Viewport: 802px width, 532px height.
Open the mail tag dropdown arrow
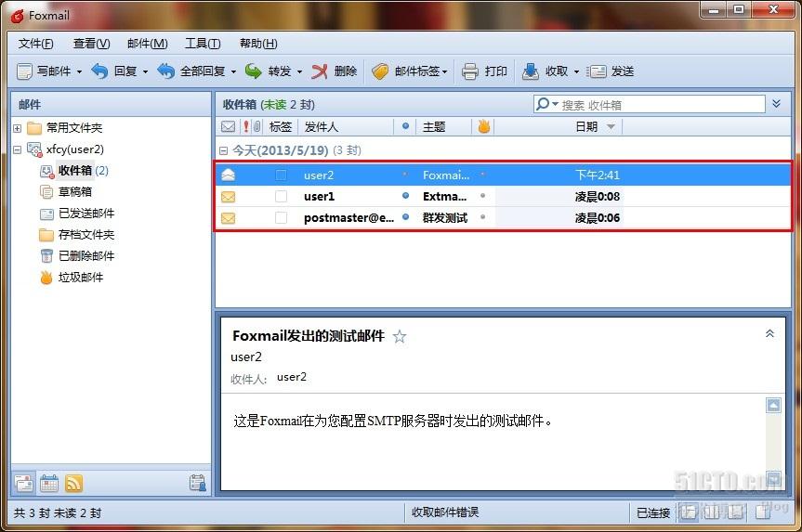tap(444, 71)
